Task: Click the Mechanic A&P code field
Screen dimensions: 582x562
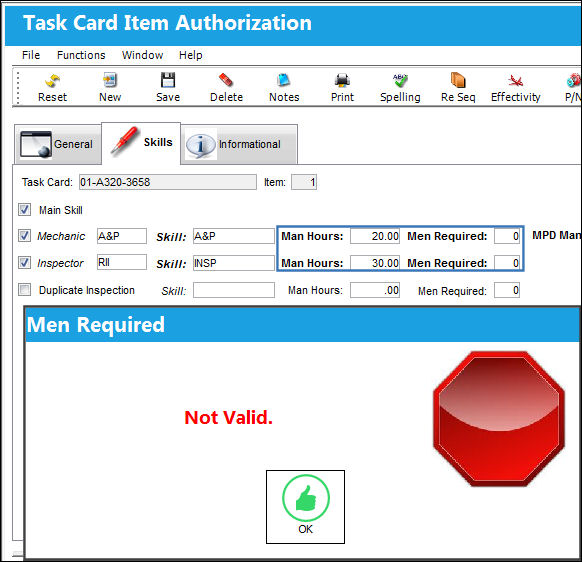Action: point(122,236)
